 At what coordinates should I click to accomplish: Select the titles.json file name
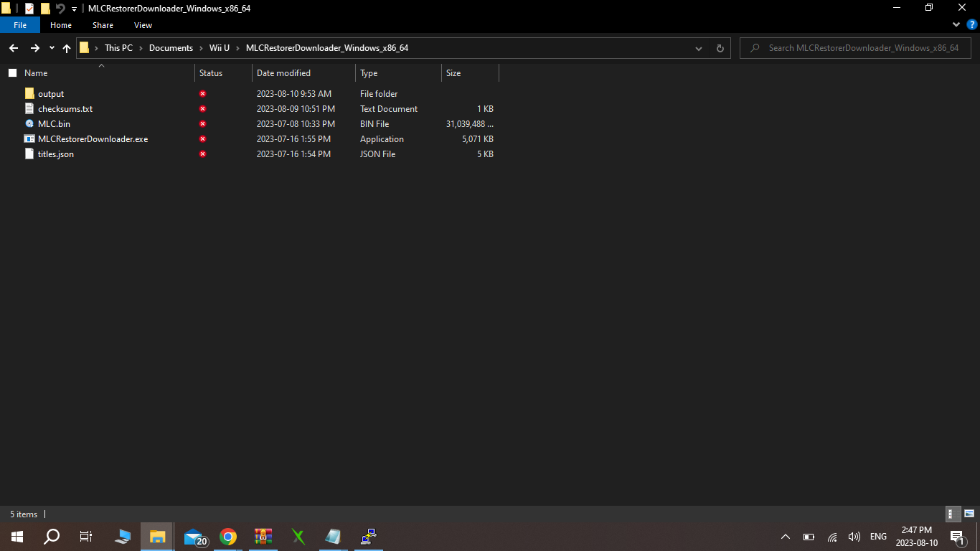pyautogui.click(x=56, y=154)
